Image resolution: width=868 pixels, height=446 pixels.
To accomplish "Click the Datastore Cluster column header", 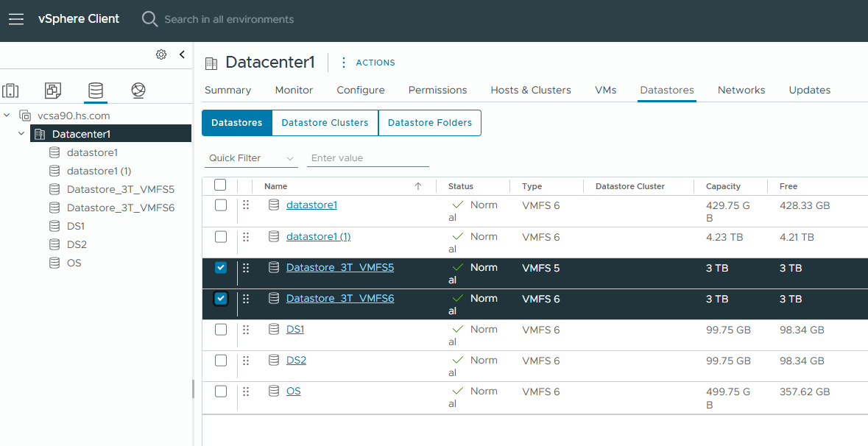I will coord(630,186).
